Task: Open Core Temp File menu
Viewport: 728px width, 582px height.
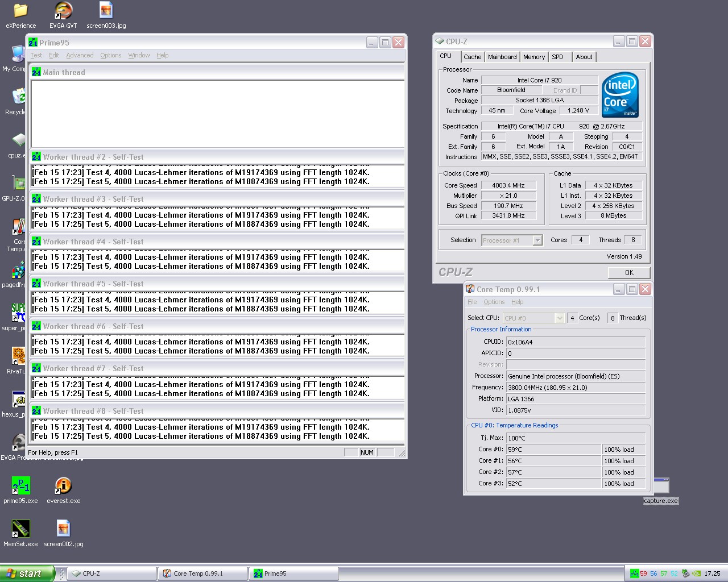Action: tap(472, 302)
